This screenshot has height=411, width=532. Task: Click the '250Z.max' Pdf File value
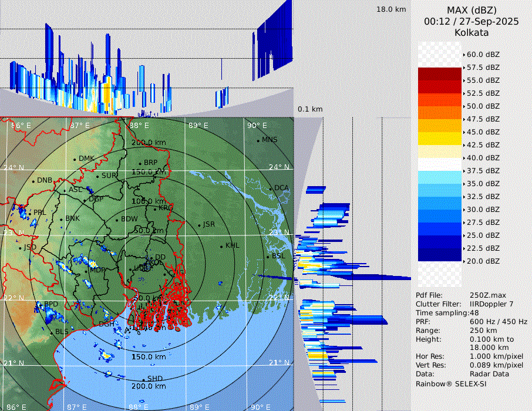(x=486, y=295)
